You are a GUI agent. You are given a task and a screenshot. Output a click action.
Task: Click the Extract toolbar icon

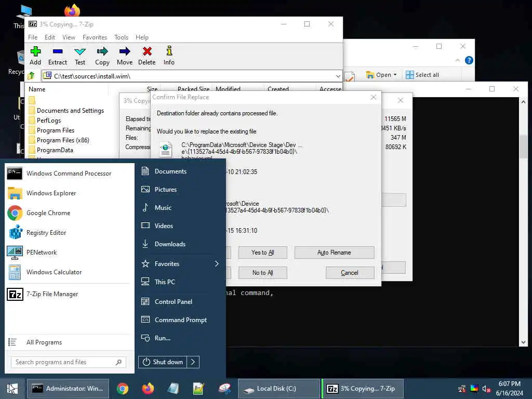(x=57, y=56)
